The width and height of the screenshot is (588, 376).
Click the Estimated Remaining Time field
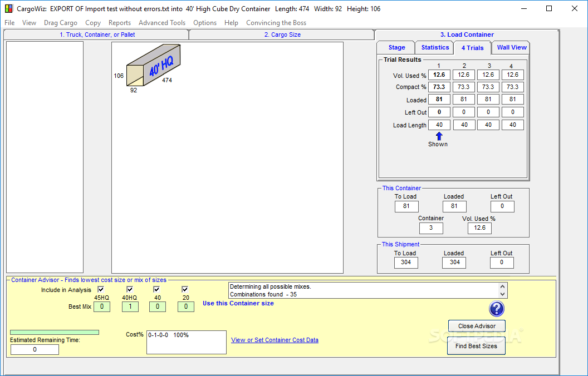(x=35, y=349)
